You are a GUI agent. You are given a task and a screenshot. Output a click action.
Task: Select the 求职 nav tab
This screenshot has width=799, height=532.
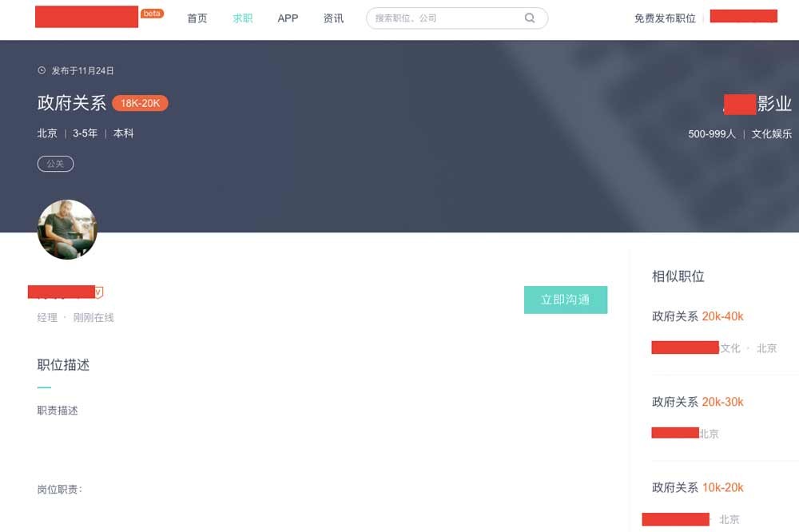tap(243, 18)
